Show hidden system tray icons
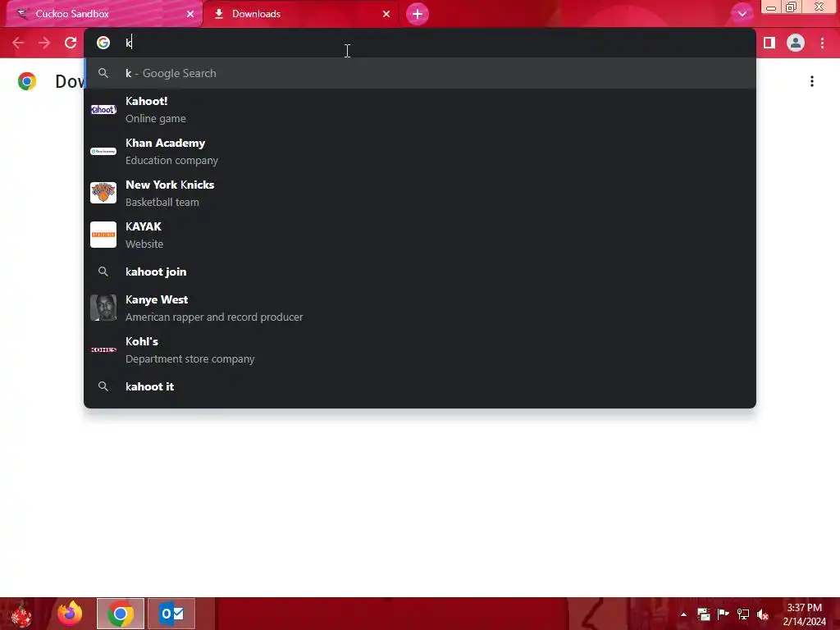 click(x=683, y=614)
